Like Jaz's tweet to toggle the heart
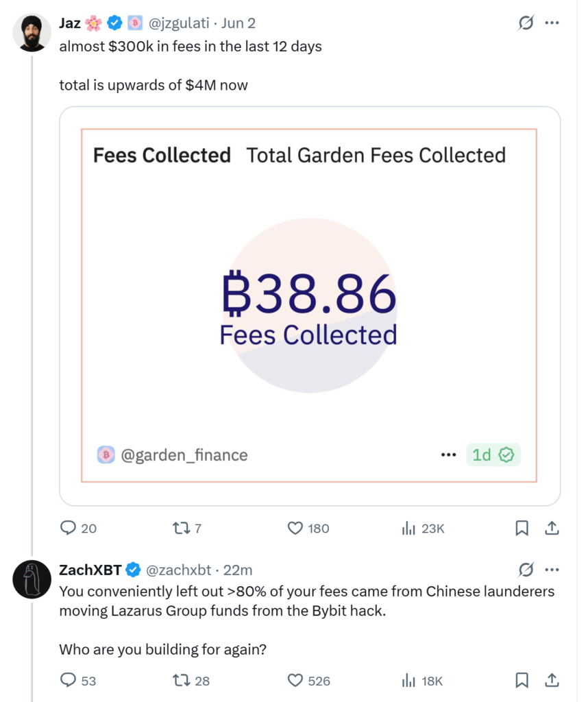 tap(295, 529)
